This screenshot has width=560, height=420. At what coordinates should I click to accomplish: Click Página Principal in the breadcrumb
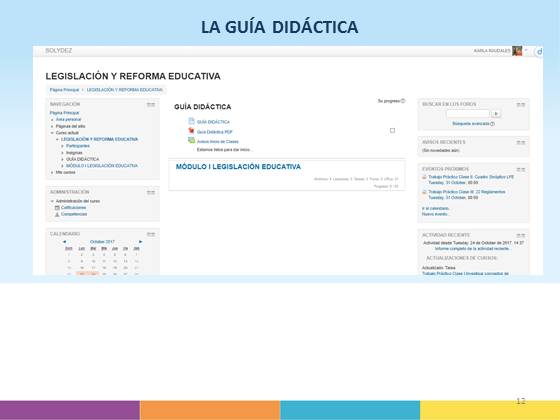pos(64,90)
